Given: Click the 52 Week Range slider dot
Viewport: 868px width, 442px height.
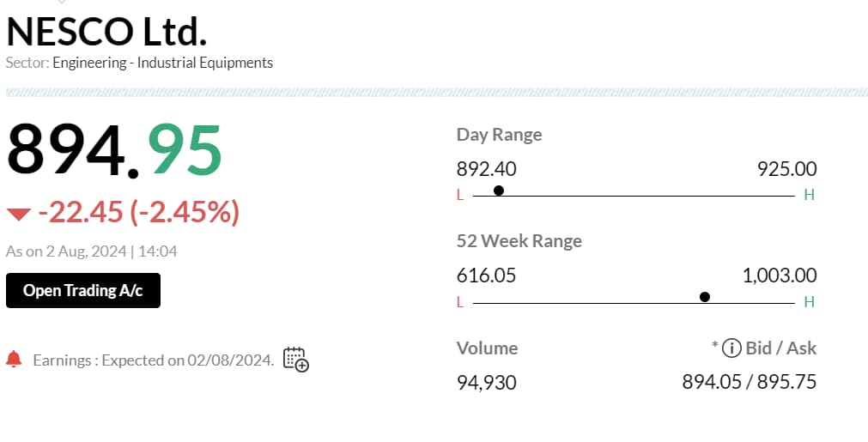Looking at the screenshot, I should click(705, 297).
